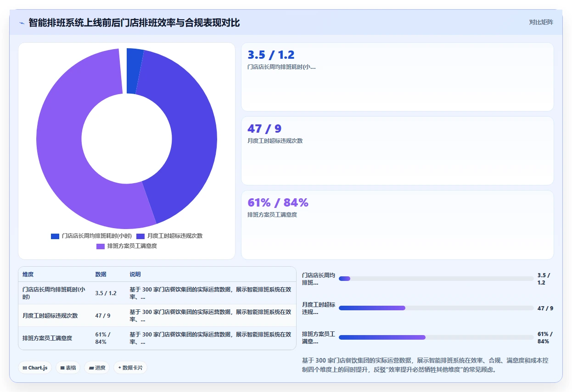Screen dimensions: 572x392
Task: Toggle the 排班方案员工满意度 legend swatch
Action: [101, 246]
